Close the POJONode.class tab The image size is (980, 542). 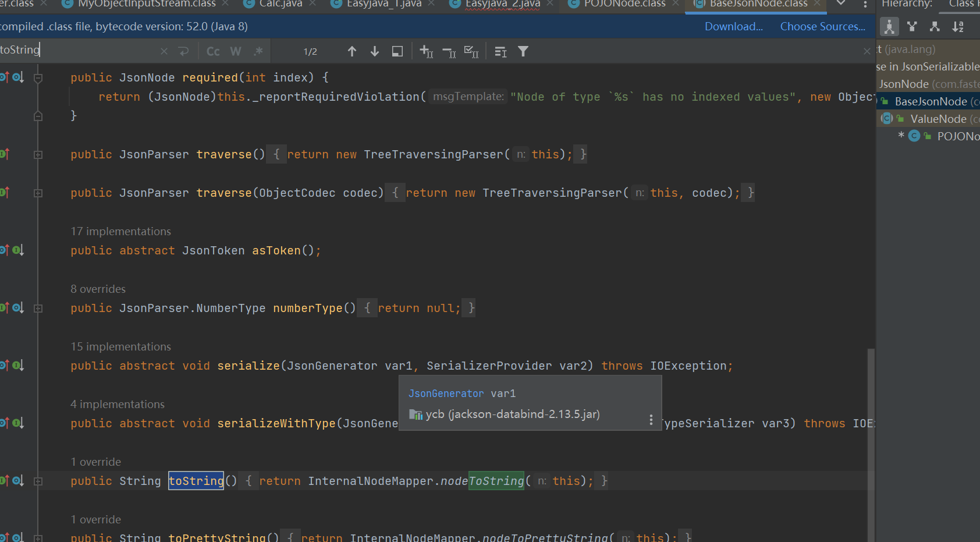(x=676, y=3)
